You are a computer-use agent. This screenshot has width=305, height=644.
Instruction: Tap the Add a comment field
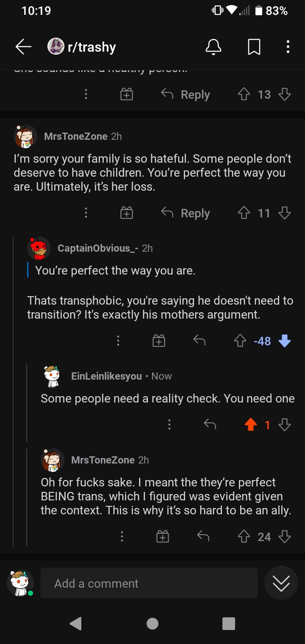tap(149, 583)
